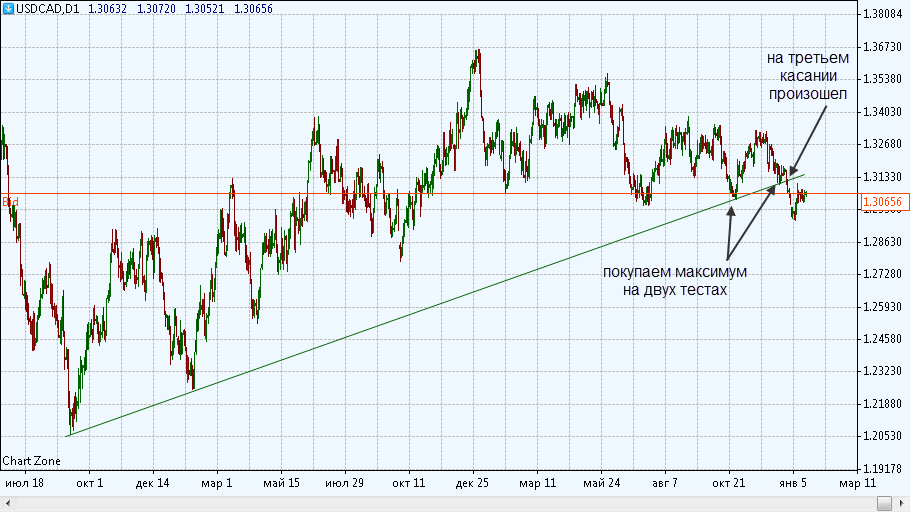The height and width of the screenshot is (512, 910).
Task: Click price level 1.28630 on the axis
Action: (x=883, y=241)
